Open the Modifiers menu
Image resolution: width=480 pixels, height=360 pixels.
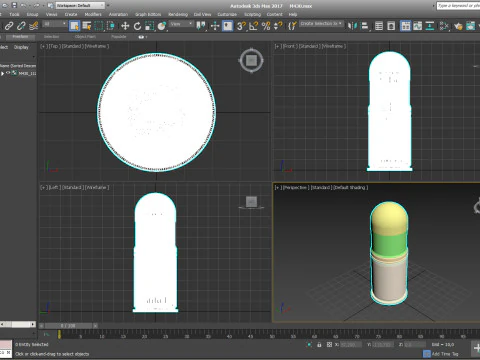pyautogui.click(x=93, y=14)
